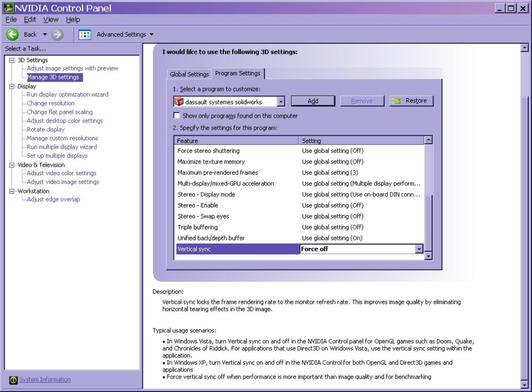Click the settings list scrollbar thumb
Viewport: 532px width, 392px height.
pyautogui.click(x=428, y=223)
